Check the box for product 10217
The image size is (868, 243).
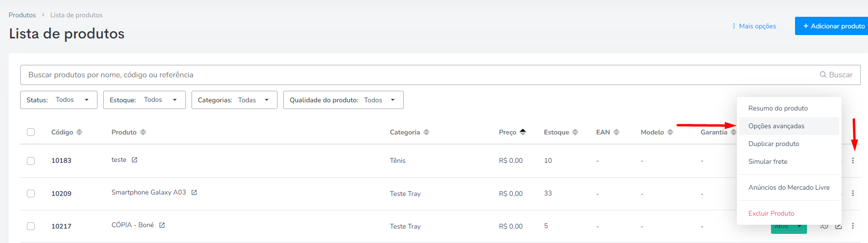pyautogui.click(x=31, y=226)
